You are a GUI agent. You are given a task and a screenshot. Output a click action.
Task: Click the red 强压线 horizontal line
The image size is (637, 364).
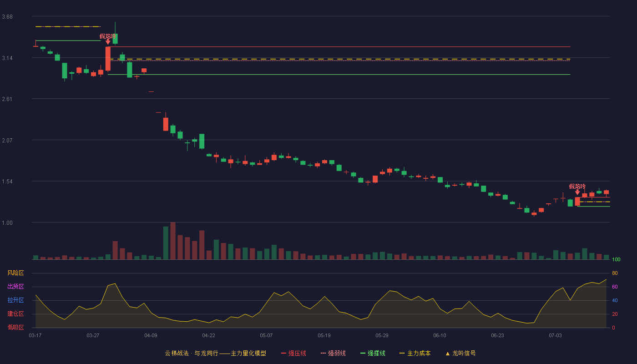339,46
